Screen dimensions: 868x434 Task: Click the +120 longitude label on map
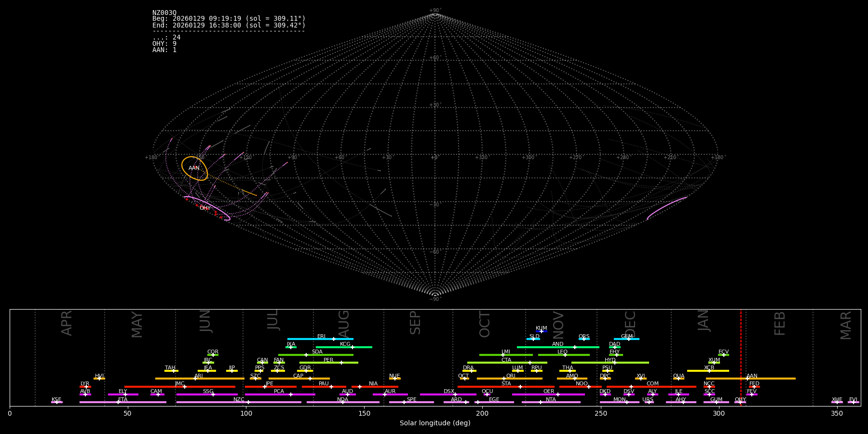[x=245, y=158]
